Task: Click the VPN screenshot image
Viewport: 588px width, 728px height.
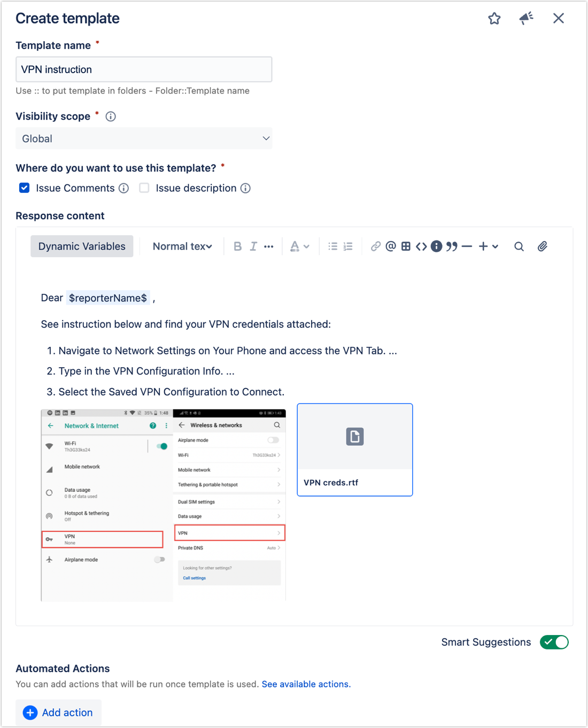Action: click(x=163, y=505)
